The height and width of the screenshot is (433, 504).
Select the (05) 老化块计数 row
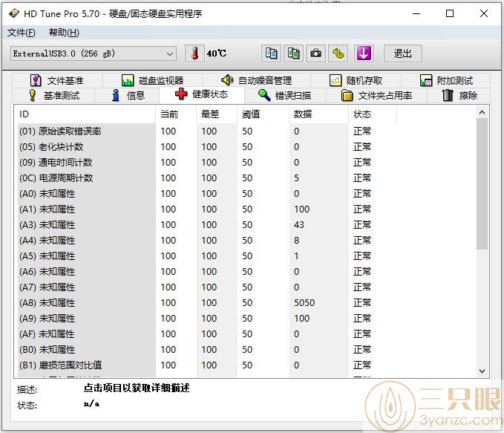pos(206,147)
